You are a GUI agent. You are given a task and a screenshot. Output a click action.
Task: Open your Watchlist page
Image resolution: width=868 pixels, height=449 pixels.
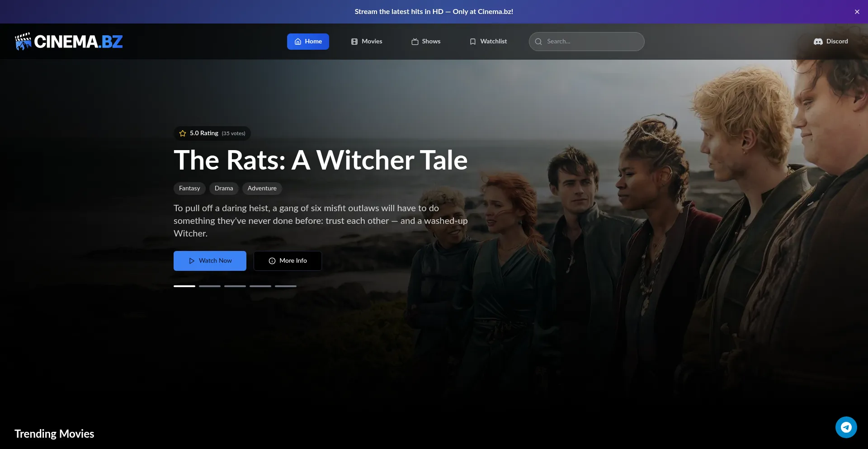[488, 42]
